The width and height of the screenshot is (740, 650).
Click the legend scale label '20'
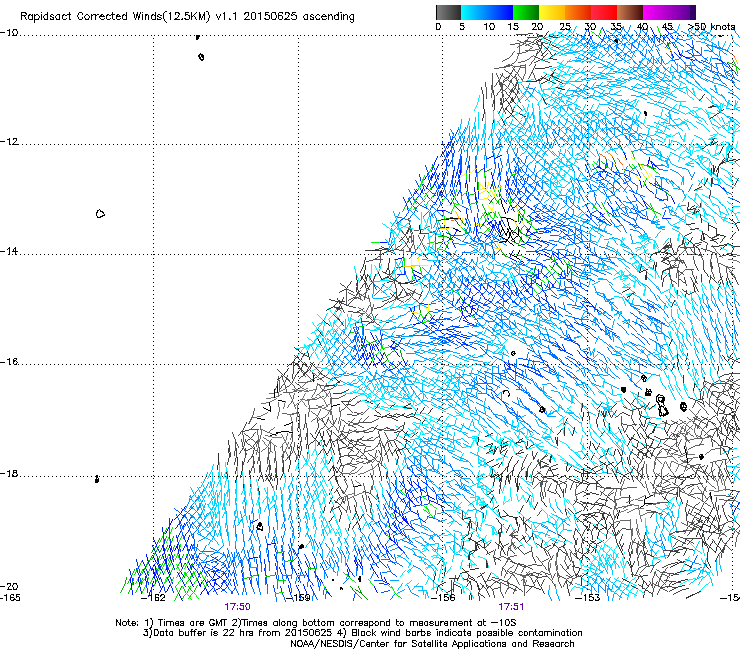click(537, 27)
